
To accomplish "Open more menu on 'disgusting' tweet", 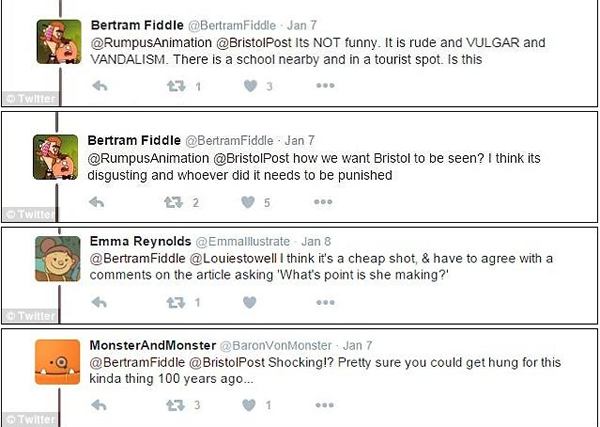I will tap(323, 202).
